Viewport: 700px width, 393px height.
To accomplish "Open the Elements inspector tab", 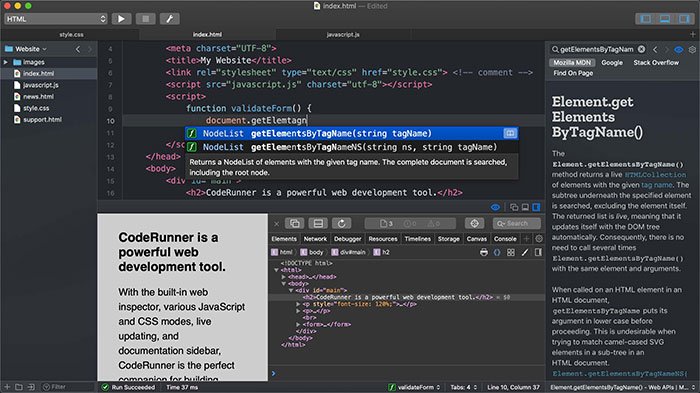I will (x=284, y=239).
